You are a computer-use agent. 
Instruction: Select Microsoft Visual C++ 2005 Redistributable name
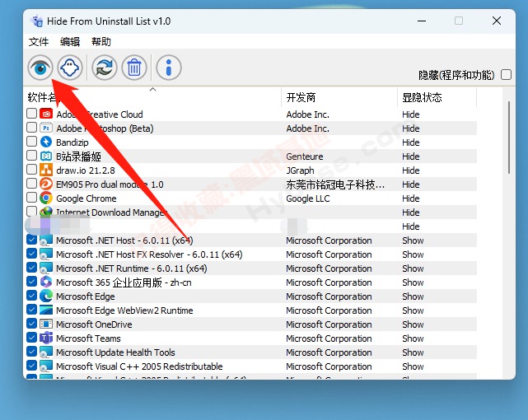click(139, 366)
